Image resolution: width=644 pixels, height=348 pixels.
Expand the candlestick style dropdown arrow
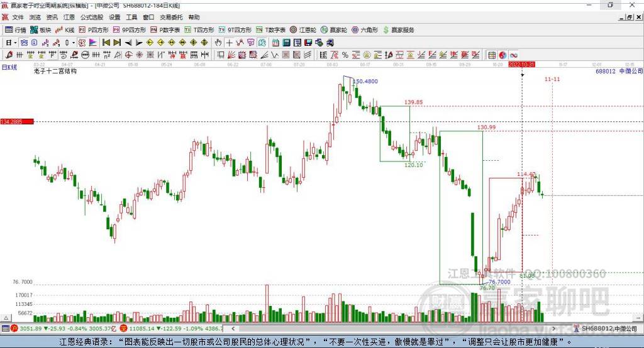click(x=74, y=43)
